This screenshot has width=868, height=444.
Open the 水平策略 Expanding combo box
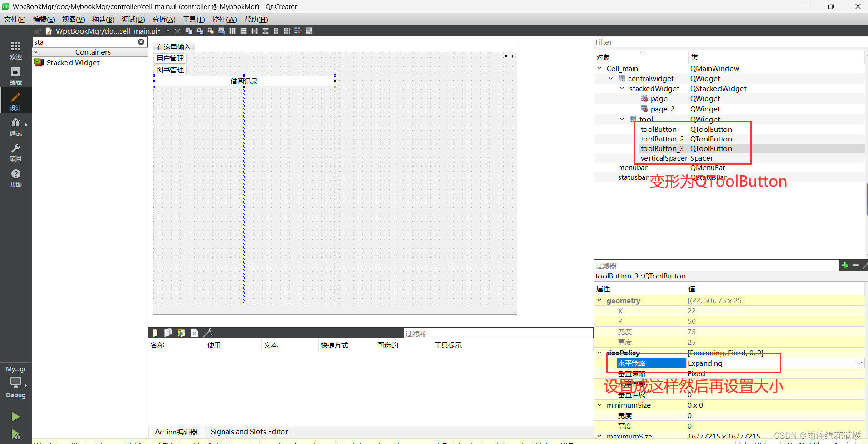click(x=775, y=363)
